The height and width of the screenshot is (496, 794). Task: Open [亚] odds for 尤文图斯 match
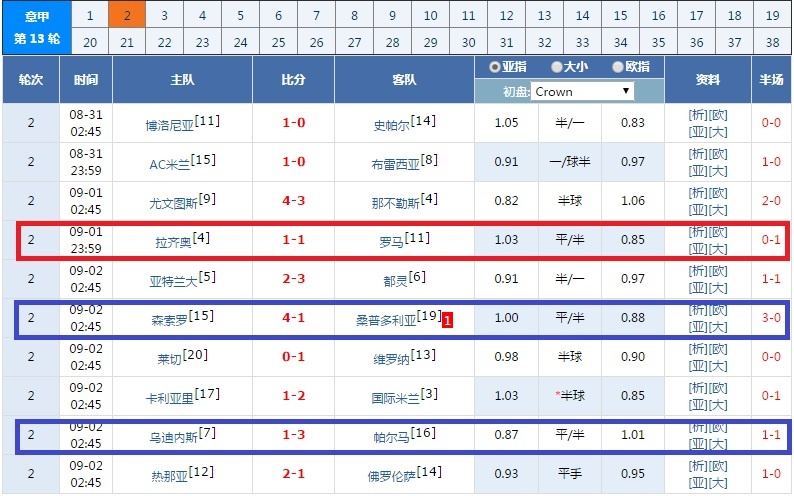pyautogui.click(x=698, y=210)
